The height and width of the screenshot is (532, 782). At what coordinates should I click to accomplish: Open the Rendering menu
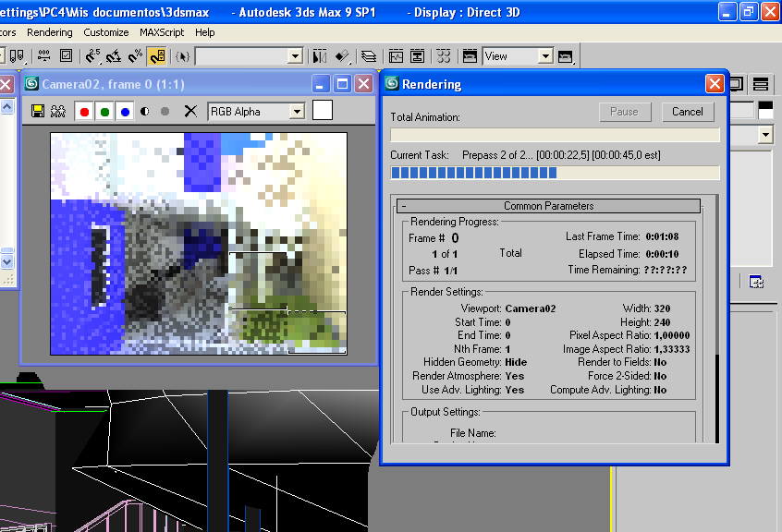coord(49,32)
